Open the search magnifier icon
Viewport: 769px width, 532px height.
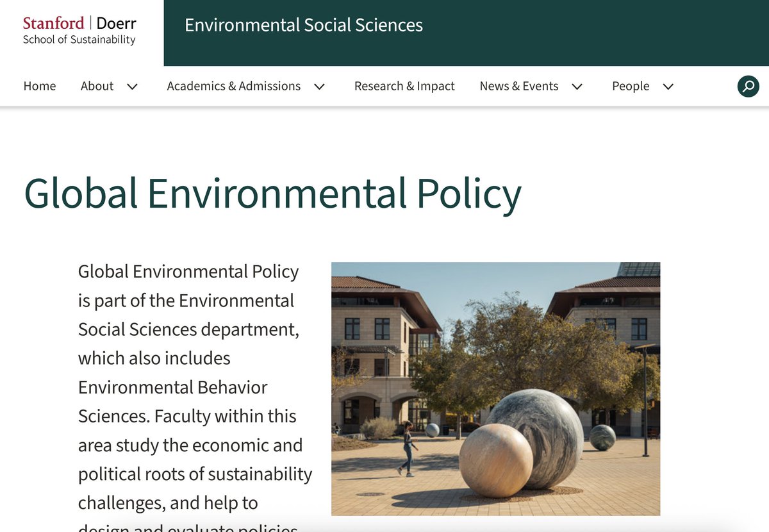748,86
